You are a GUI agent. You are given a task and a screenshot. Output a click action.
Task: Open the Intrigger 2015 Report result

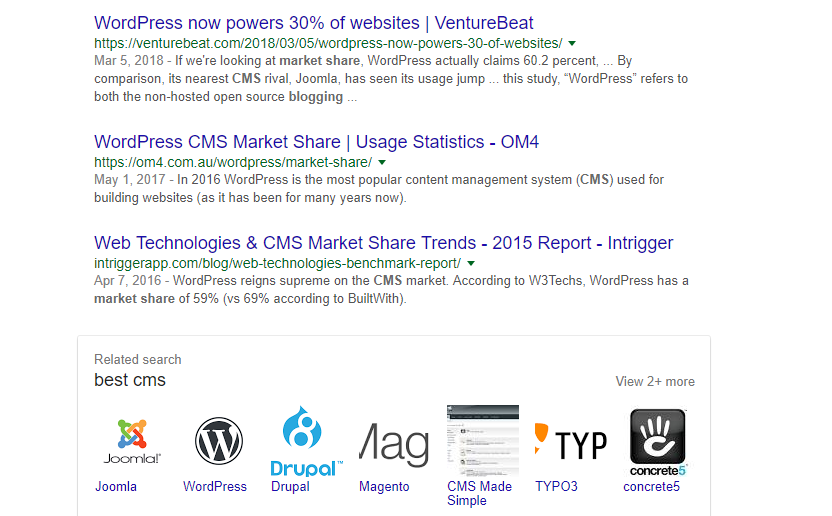point(384,243)
